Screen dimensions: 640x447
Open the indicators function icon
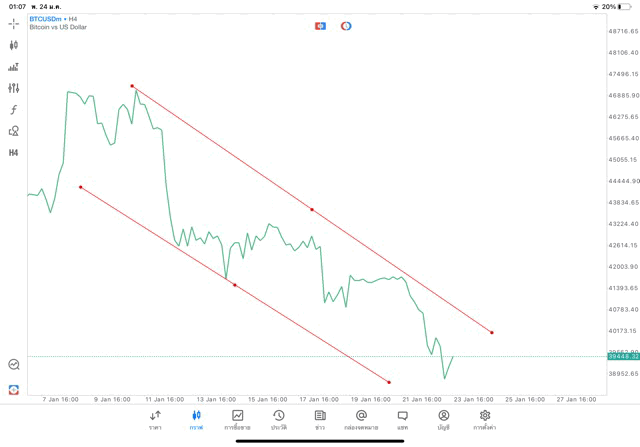tap(14, 110)
